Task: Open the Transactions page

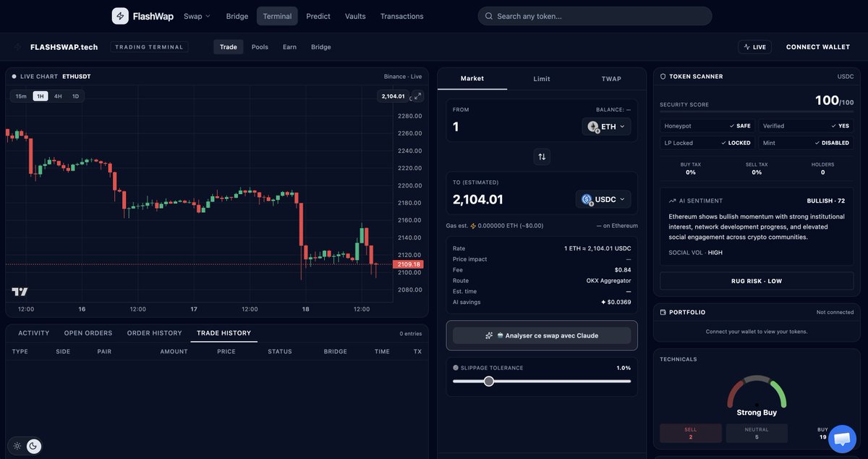Action: pos(402,16)
